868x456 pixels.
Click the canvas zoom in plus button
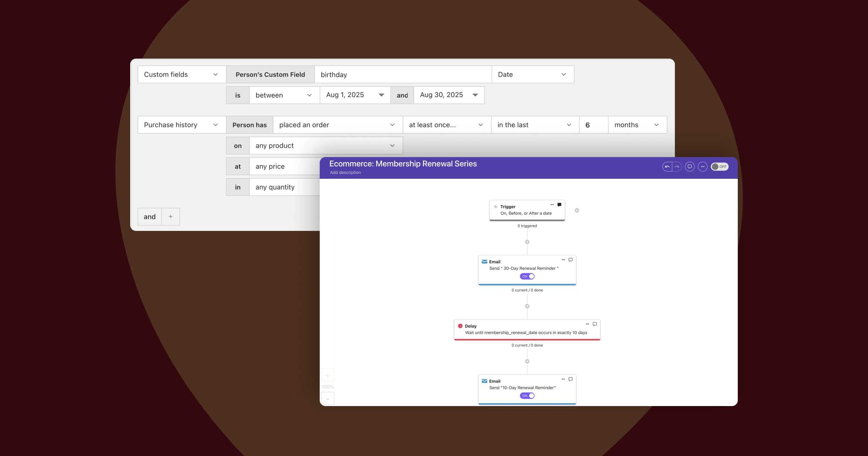tap(328, 376)
